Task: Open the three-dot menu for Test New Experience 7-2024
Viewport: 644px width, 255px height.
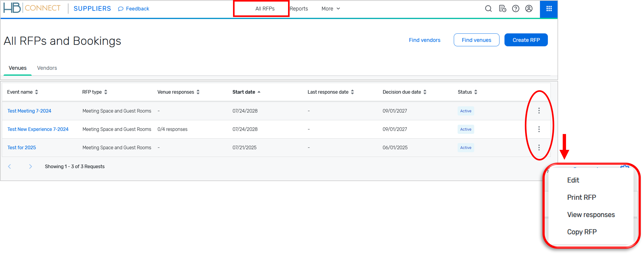Action: [x=539, y=129]
